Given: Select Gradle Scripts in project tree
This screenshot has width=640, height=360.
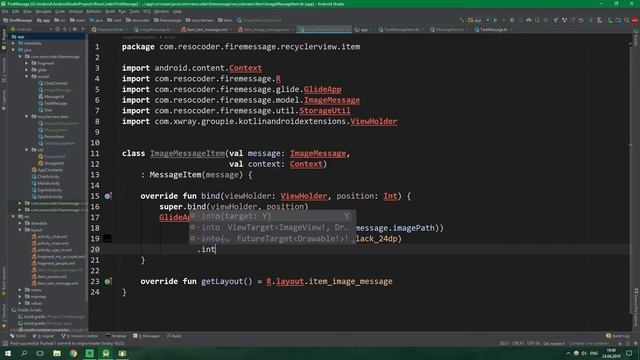Looking at the screenshot, I should tap(29, 310).
